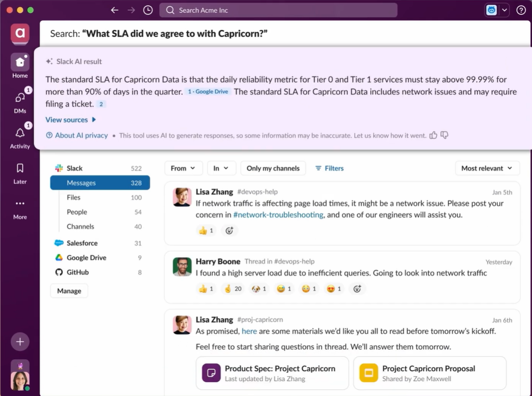Image resolution: width=532 pixels, height=396 pixels.
Task: Open Product Spec: Project Capricorn attachment
Action: [272, 373]
